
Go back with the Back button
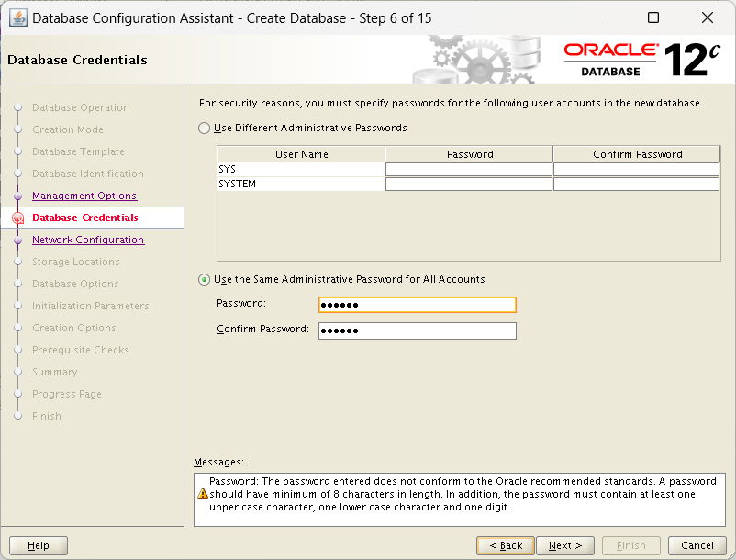click(x=506, y=545)
